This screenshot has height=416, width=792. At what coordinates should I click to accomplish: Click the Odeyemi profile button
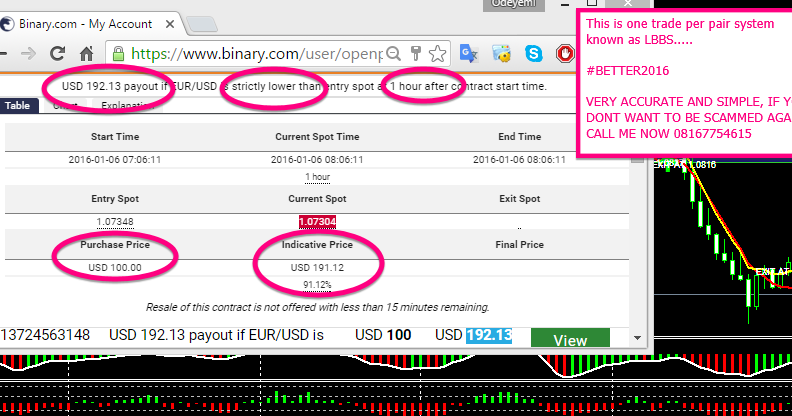[514, 4]
